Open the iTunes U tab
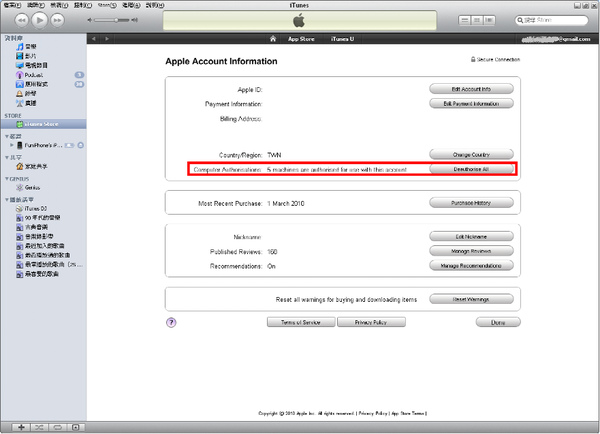Viewport: 600px width, 434px height. pyautogui.click(x=342, y=39)
